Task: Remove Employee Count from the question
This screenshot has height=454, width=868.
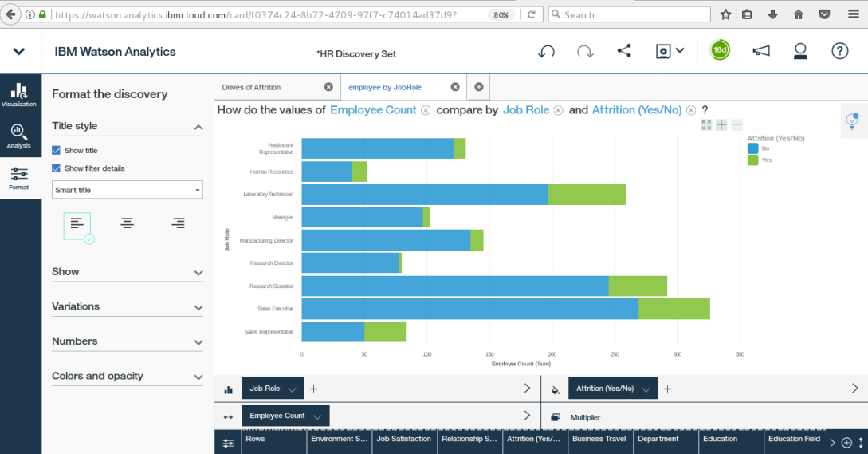Action: coord(426,110)
